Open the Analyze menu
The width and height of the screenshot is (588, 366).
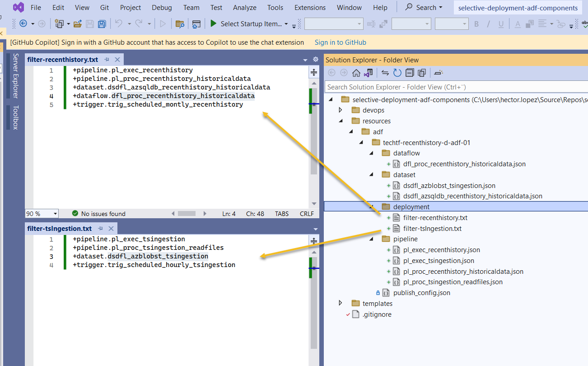[245, 8]
